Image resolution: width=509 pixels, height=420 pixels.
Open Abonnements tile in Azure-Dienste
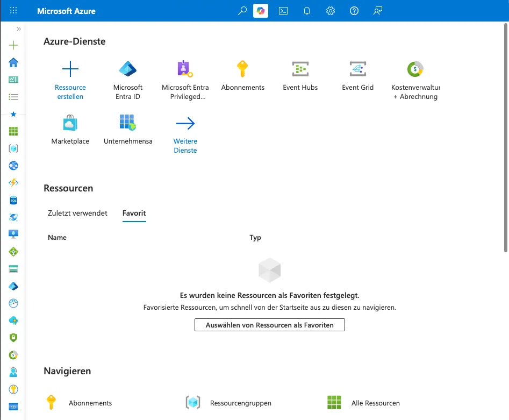click(x=243, y=76)
